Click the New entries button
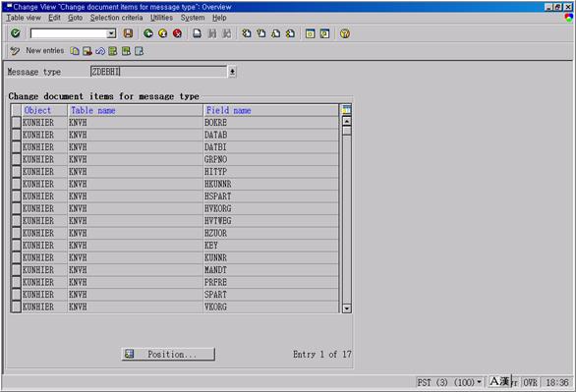 tap(45, 51)
